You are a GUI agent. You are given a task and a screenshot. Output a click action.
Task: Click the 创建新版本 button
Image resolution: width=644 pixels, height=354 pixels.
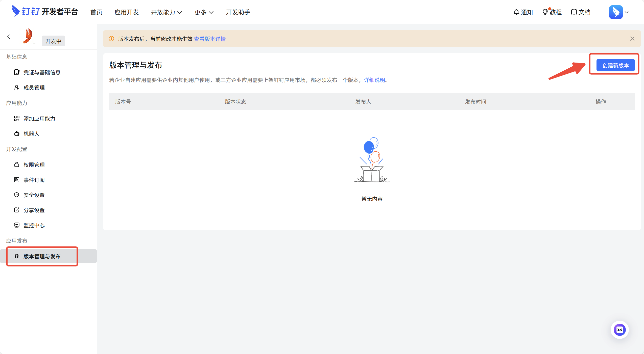[x=615, y=65]
